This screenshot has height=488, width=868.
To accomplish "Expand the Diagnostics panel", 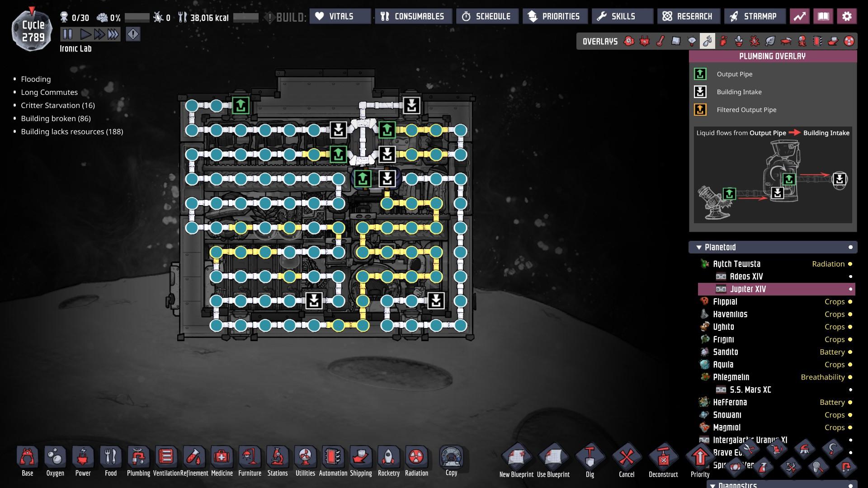I will click(x=712, y=485).
